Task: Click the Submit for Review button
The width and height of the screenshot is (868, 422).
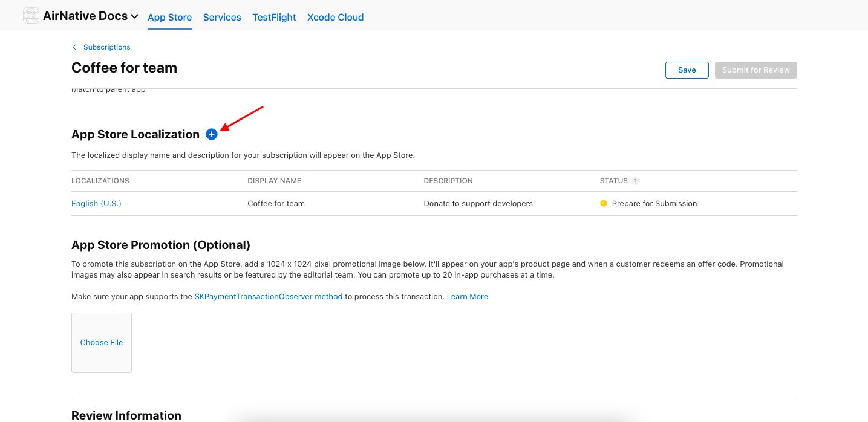Action: [x=755, y=70]
